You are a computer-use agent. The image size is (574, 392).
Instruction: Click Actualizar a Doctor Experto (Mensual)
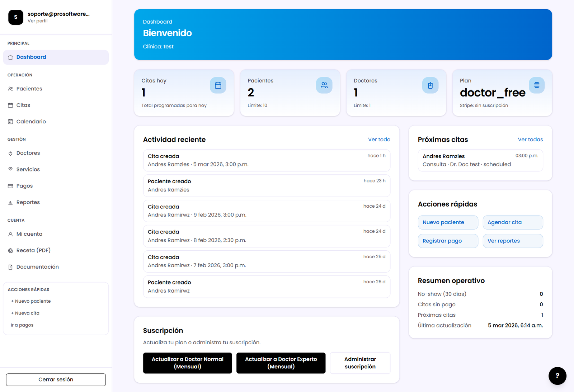point(281,363)
